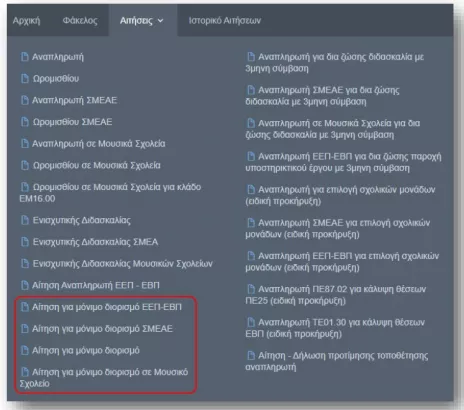
Task: Click icon beside Αναπληρωτή ΤΕ01.30 entry
Action: click(251, 322)
